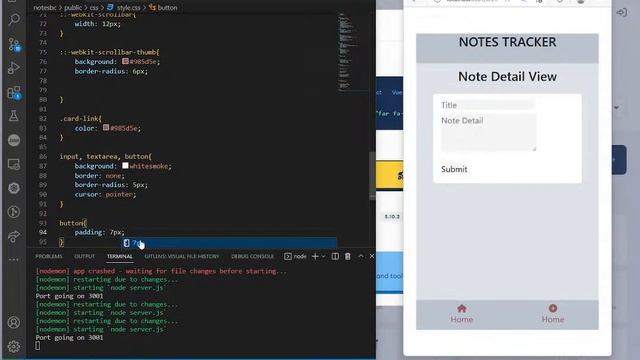Image resolution: width=640 pixels, height=360 pixels.
Task: Click the new terminal plus icon
Action: click(315, 256)
